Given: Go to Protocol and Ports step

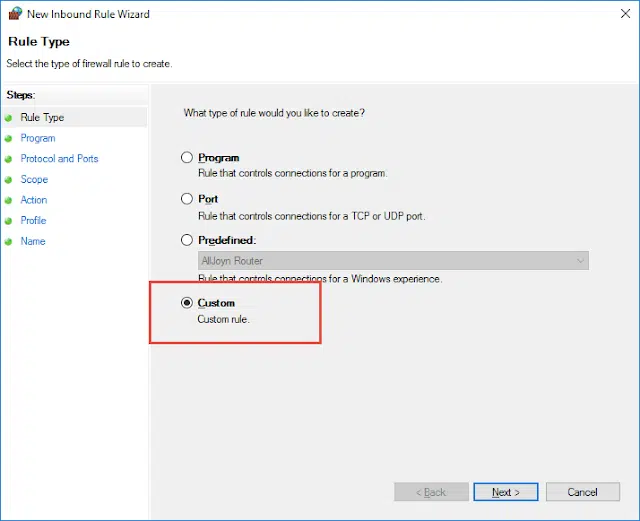Looking at the screenshot, I should [59, 159].
